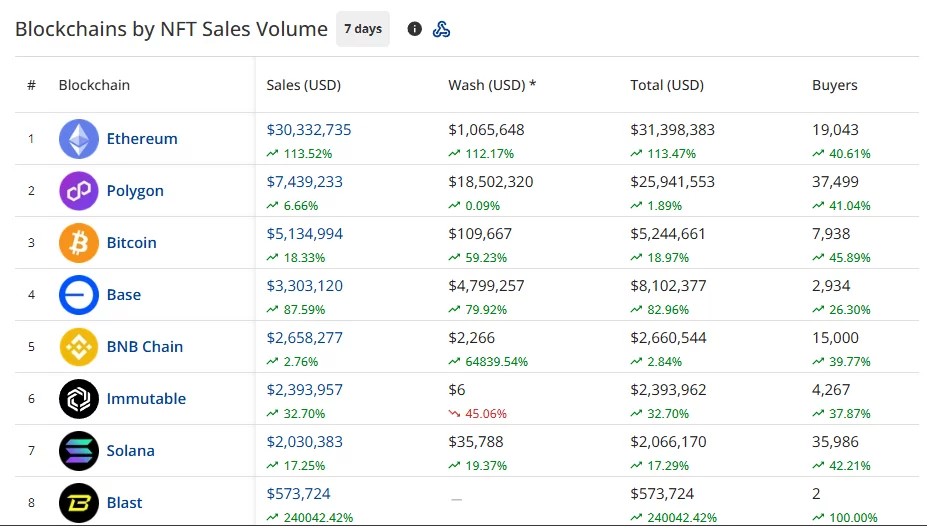Select Base sales change 87.59%
The image size is (927, 526).
click(x=296, y=310)
